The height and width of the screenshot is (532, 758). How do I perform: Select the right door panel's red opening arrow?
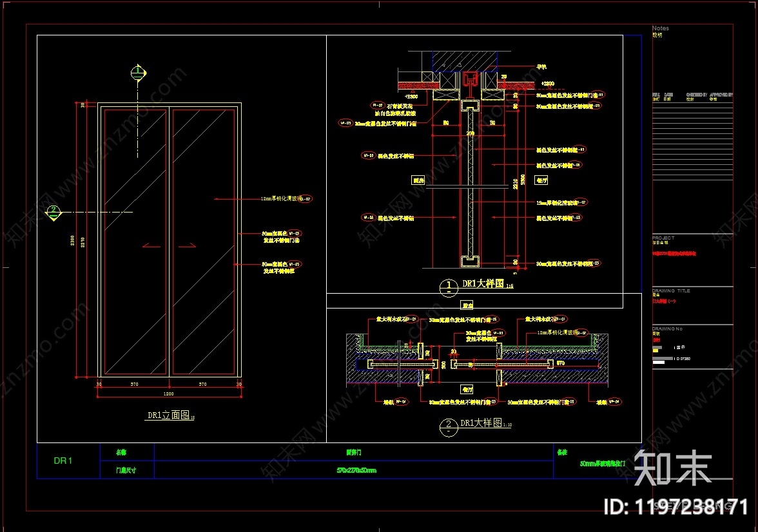[x=189, y=245]
